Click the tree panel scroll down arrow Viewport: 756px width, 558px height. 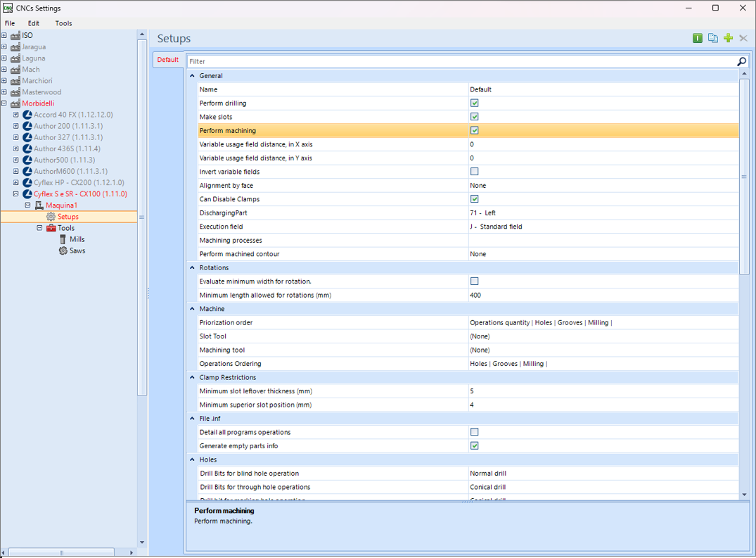pyautogui.click(x=142, y=542)
